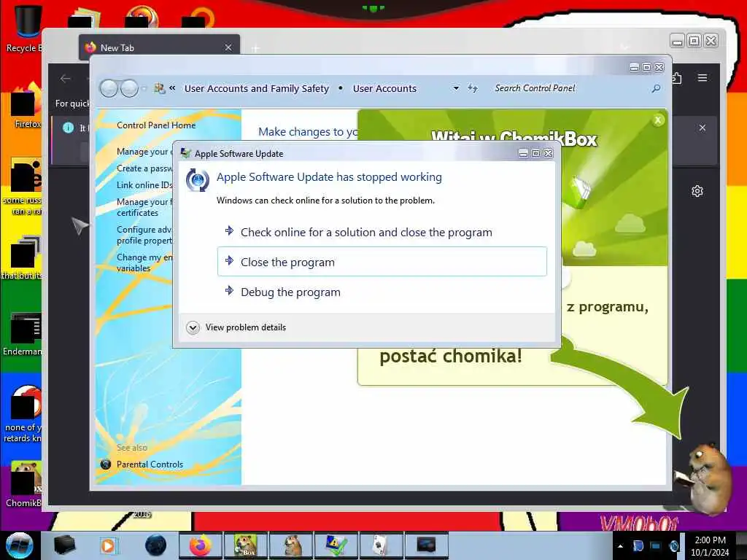Open the "Create a password" sidebar link
Screen dimensions: 747x560
(145, 168)
